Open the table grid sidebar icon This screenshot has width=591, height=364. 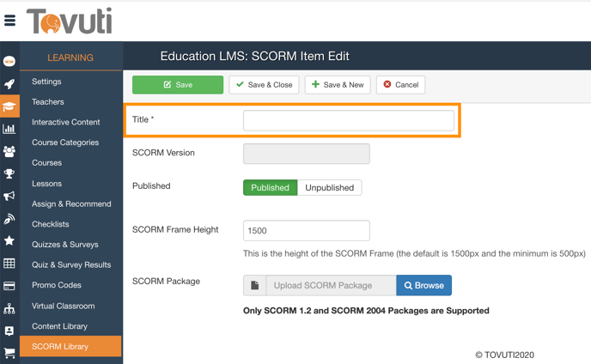click(x=9, y=264)
